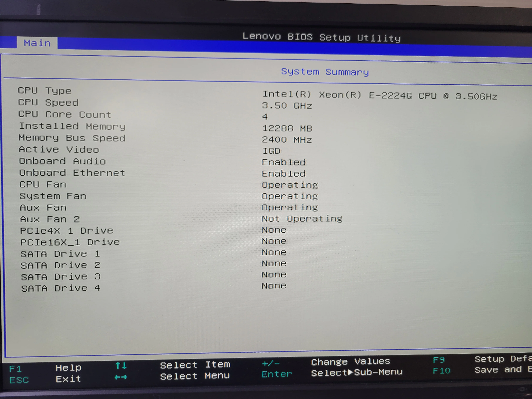Click the Change Values hint
Image resolution: width=532 pixels, height=399 pixels.
(351, 362)
